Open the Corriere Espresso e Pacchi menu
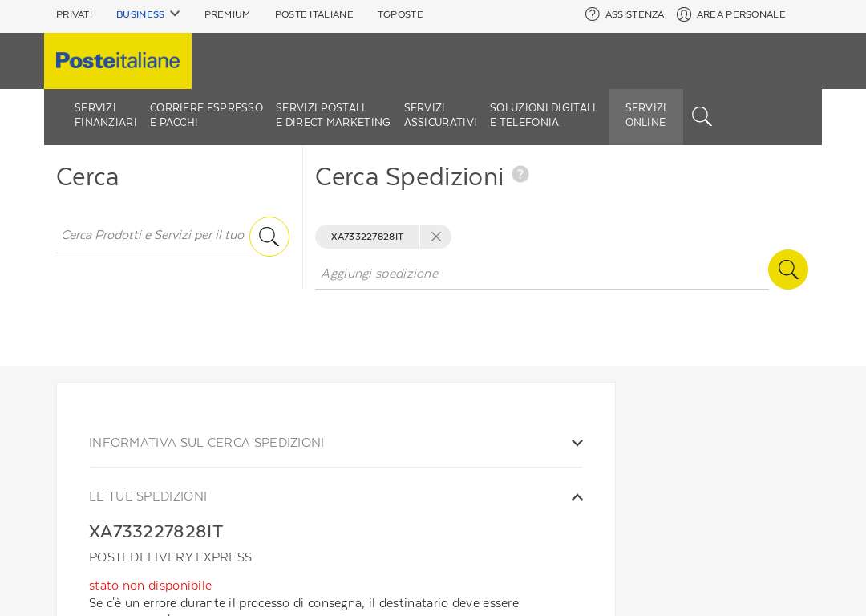This screenshot has width=866, height=616. pyautogui.click(x=206, y=115)
